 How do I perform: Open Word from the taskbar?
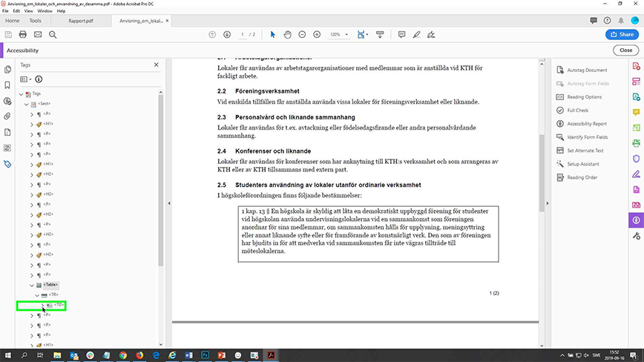point(188,355)
